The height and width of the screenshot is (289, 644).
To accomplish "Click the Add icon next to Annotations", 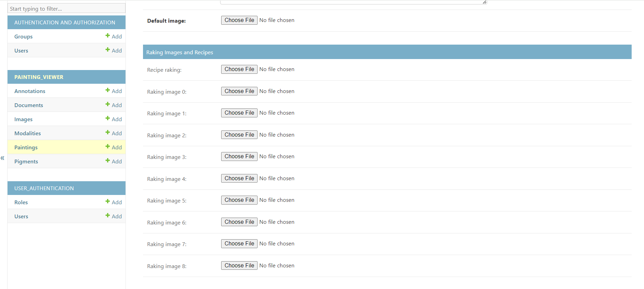I will (x=108, y=90).
